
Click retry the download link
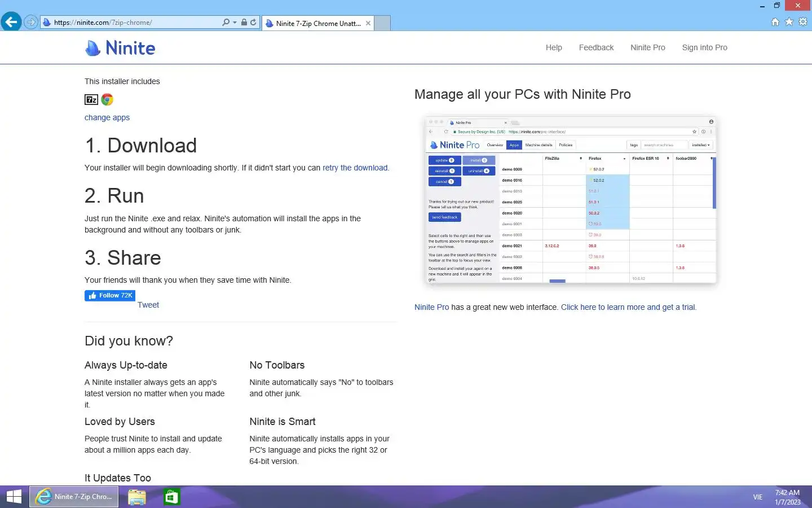[x=355, y=168]
